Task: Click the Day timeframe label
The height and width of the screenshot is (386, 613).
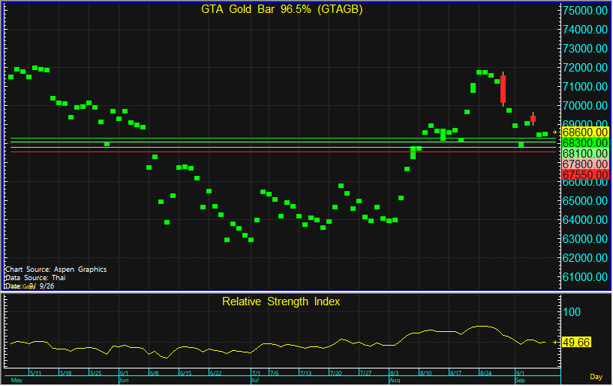Action: coord(596,377)
